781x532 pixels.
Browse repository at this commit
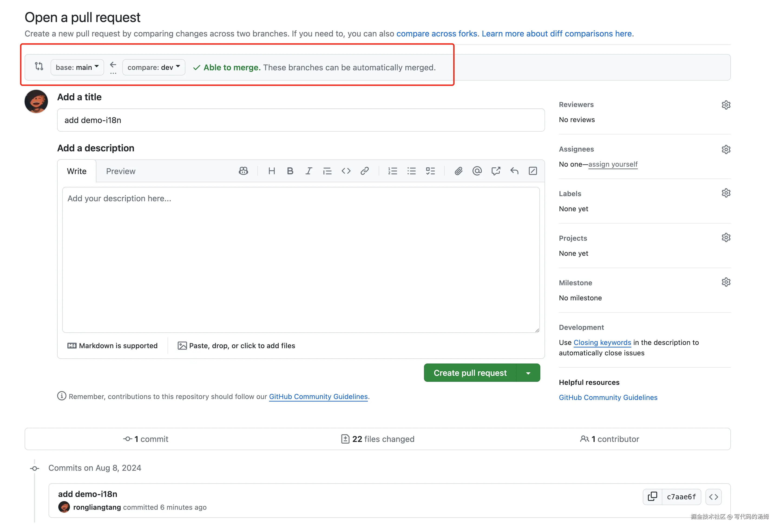[x=713, y=496]
